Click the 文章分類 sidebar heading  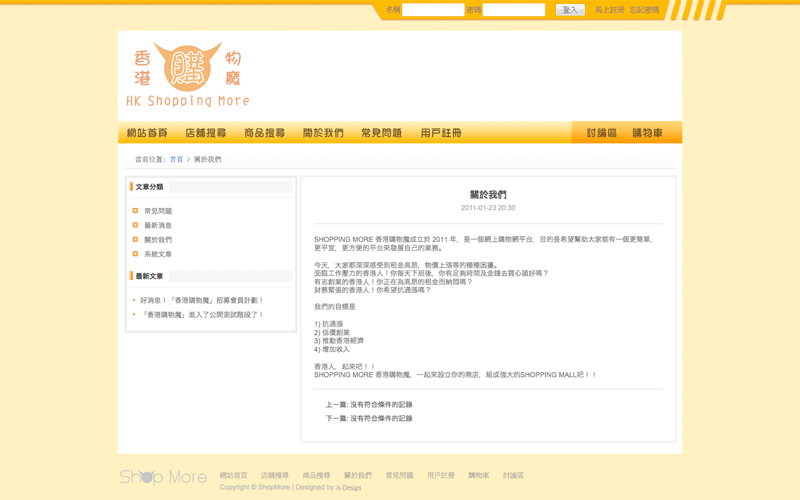click(149, 187)
